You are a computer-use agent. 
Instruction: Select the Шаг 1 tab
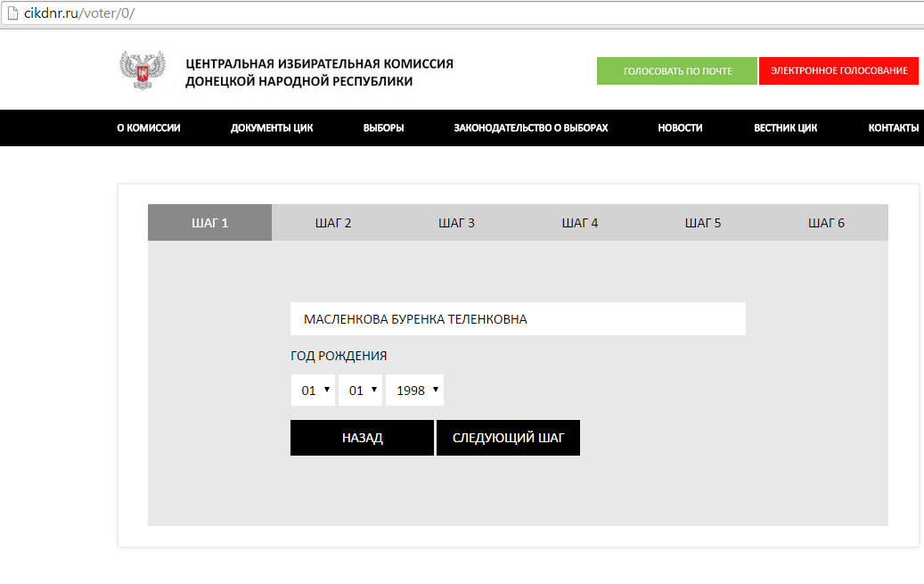click(x=209, y=222)
